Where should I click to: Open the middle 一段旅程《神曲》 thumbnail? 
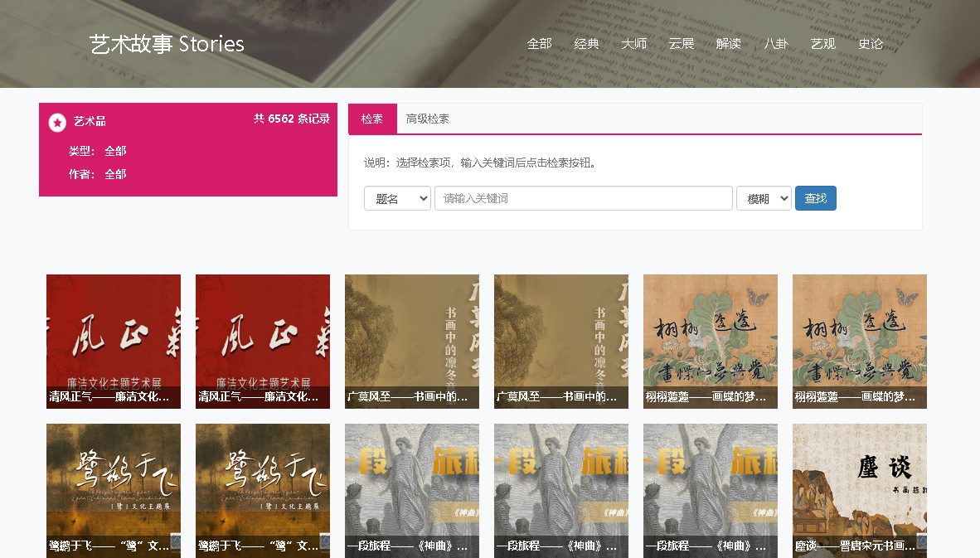[561, 491]
